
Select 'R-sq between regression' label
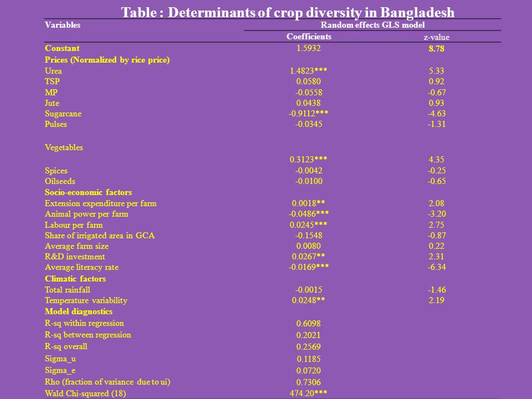[88, 335]
